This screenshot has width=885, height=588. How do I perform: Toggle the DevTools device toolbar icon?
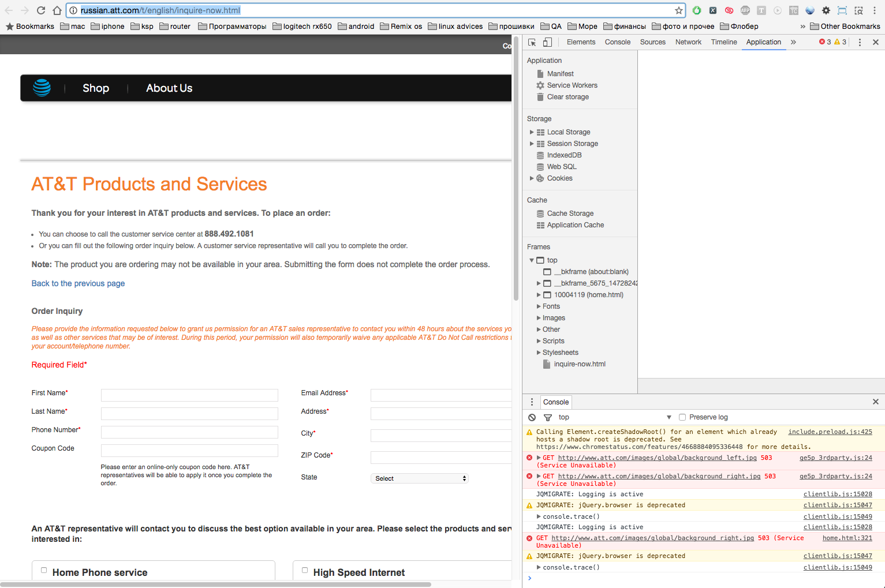547,42
